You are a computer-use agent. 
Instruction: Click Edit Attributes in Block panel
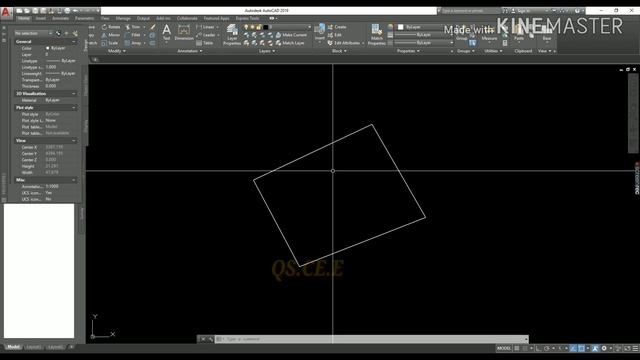click(x=344, y=43)
